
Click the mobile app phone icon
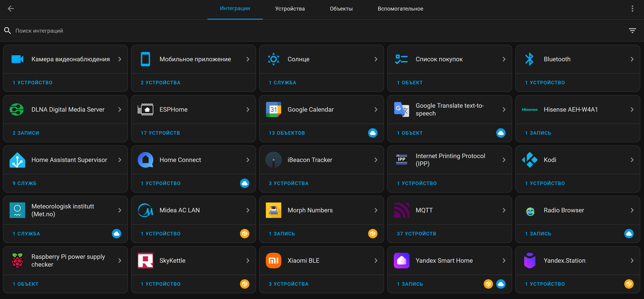[145, 59]
